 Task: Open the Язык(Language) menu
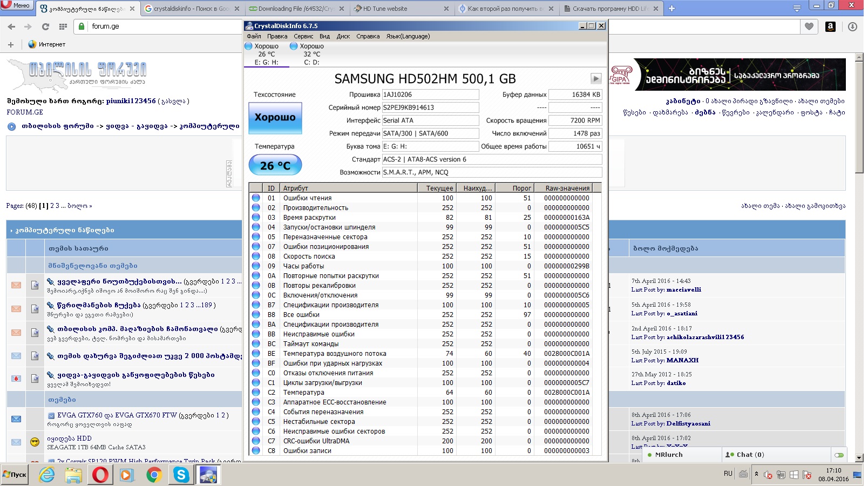(x=408, y=36)
